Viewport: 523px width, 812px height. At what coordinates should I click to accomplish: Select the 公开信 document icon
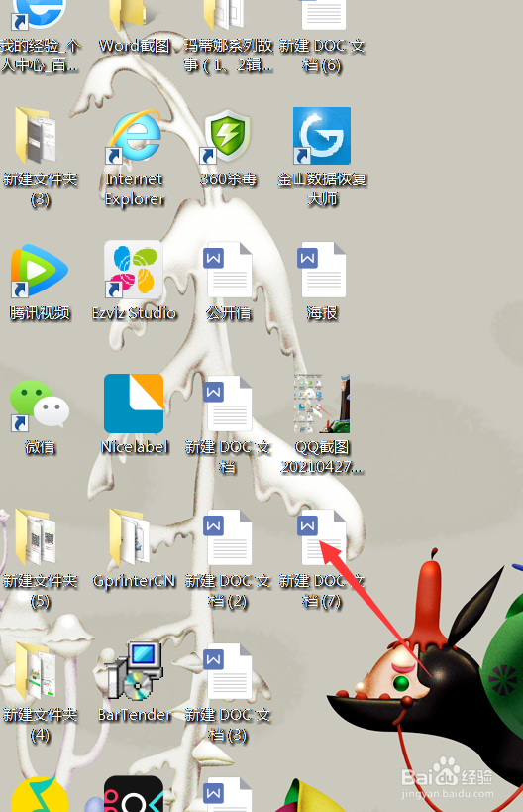pos(228,270)
